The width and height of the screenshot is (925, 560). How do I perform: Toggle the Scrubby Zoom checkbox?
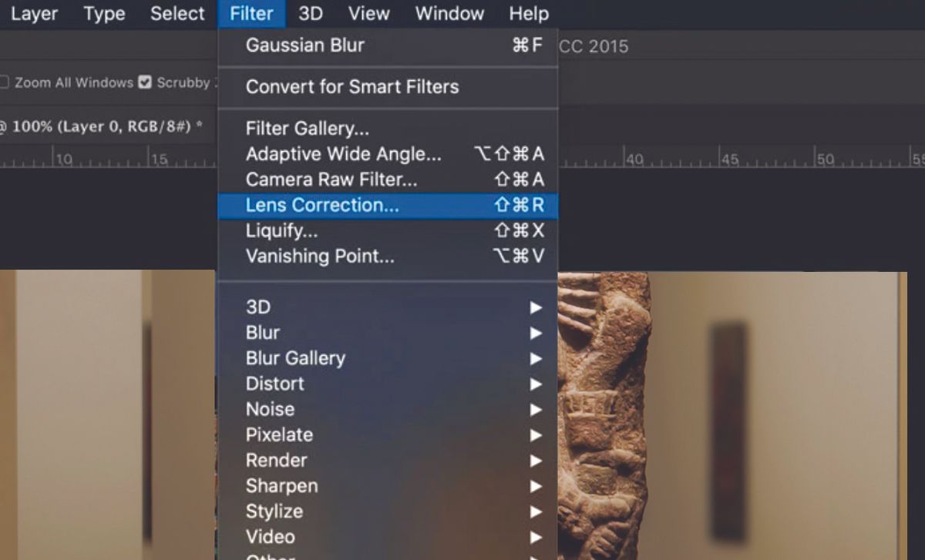pyautogui.click(x=145, y=82)
